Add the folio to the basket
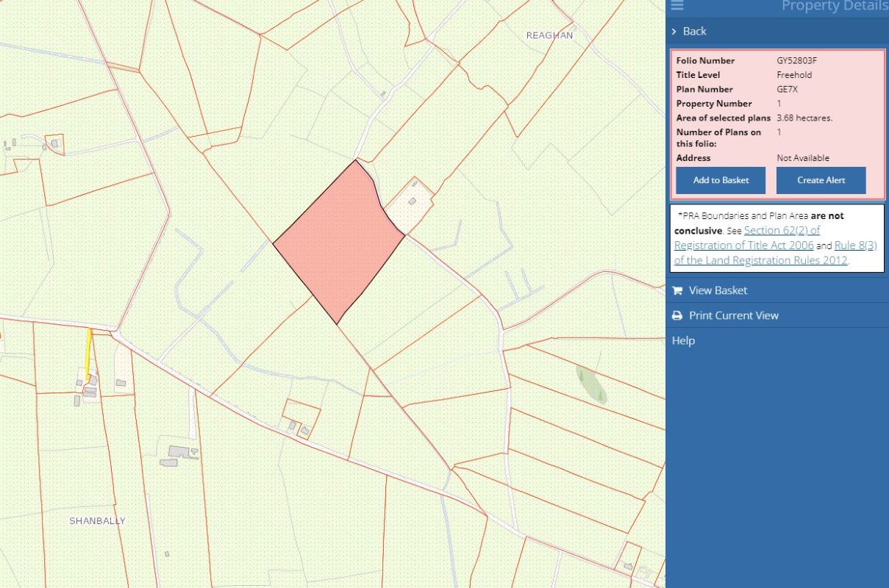889x588 pixels. (x=721, y=180)
